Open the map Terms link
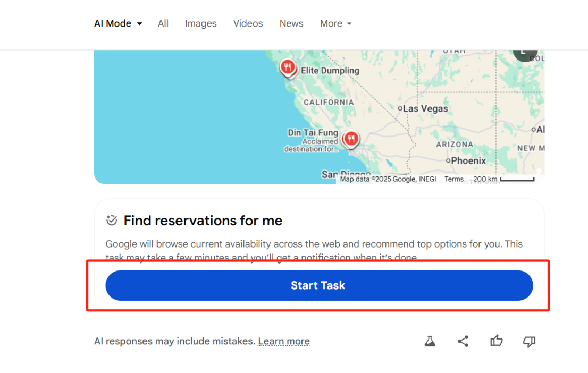This screenshot has width=588, height=373. coord(454,179)
